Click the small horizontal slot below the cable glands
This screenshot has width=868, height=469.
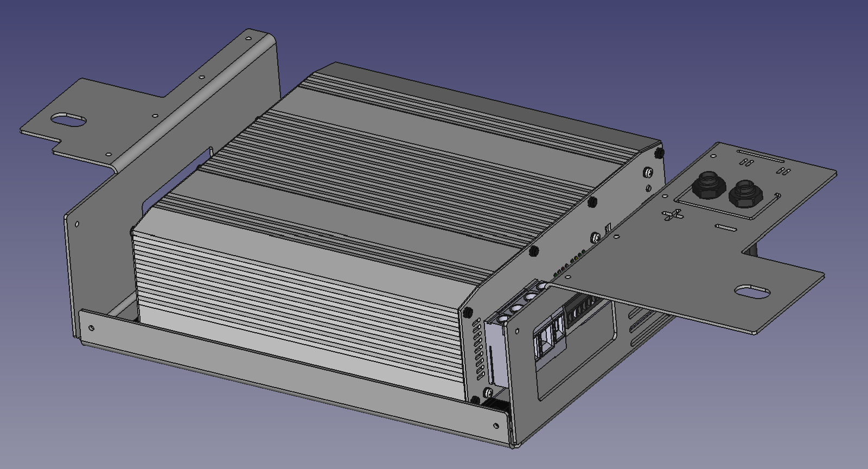[726, 227]
